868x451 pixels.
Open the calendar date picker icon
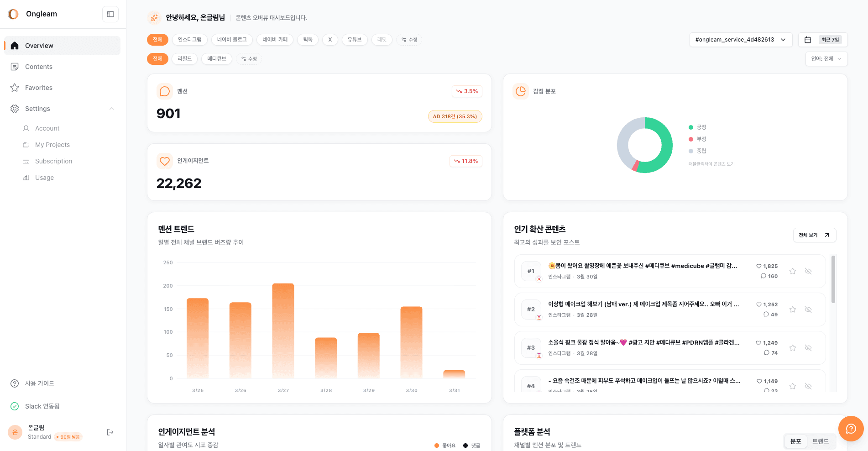(807, 40)
